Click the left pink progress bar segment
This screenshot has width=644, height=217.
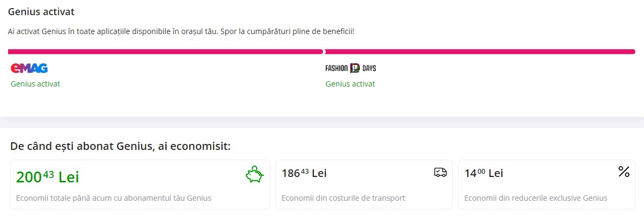165,52
